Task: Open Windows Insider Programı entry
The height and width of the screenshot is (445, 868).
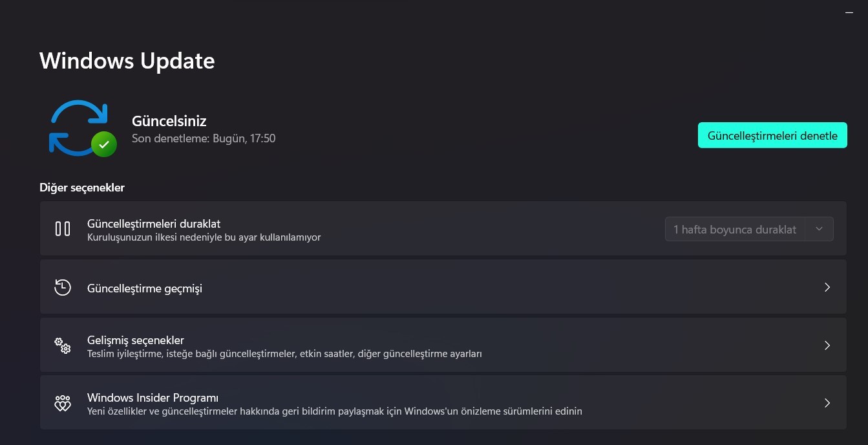Action: (x=443, y=403)
